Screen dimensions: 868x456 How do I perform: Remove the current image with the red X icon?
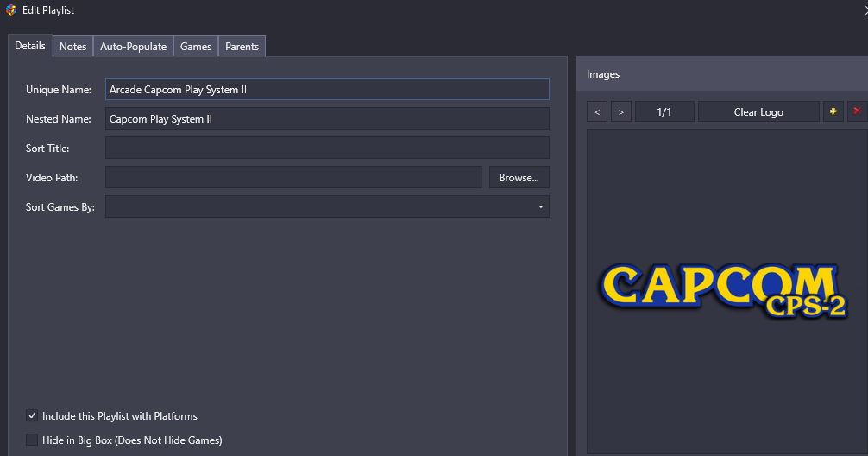coord(857,111)
